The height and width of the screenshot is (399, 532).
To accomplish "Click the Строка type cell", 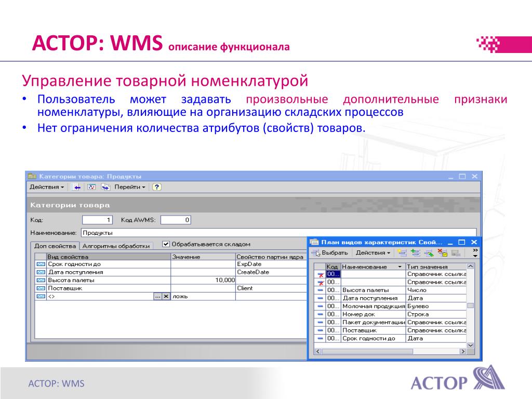I will (436, 314).
